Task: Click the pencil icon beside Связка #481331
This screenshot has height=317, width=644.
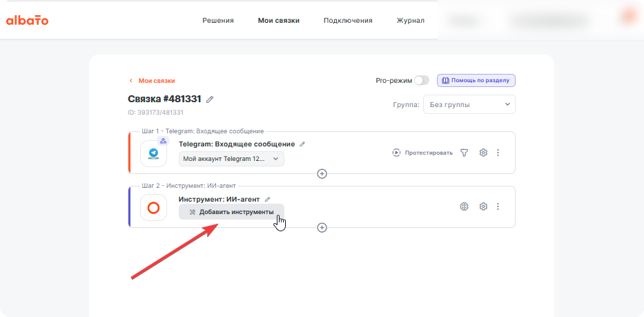Action: pyautogui.click(x=210, y=99)
